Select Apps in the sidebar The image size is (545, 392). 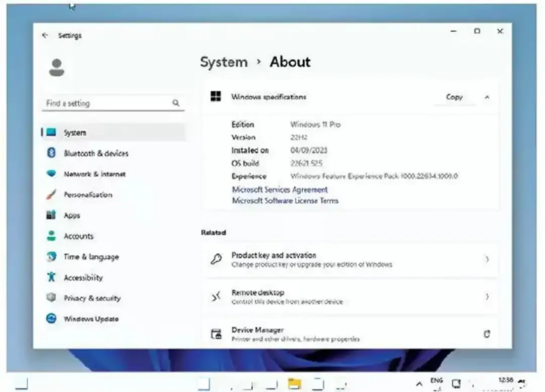pos(72,215)
